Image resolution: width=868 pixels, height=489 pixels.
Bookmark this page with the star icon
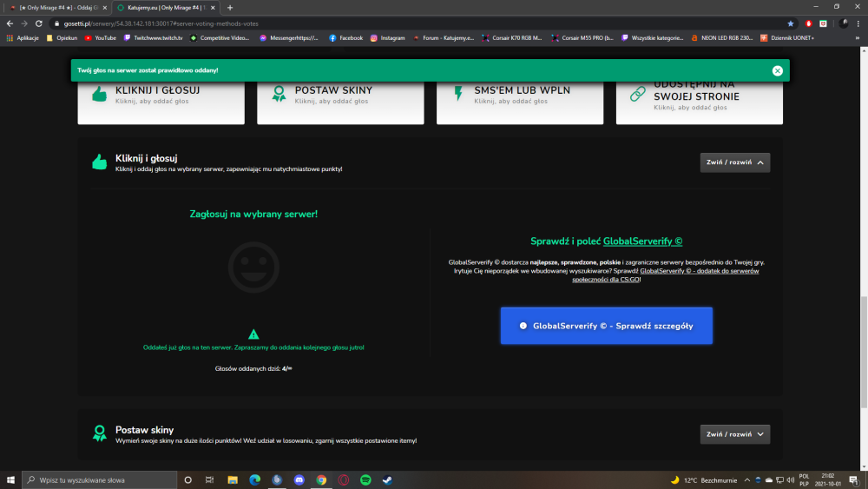click(x=791, y=23)
